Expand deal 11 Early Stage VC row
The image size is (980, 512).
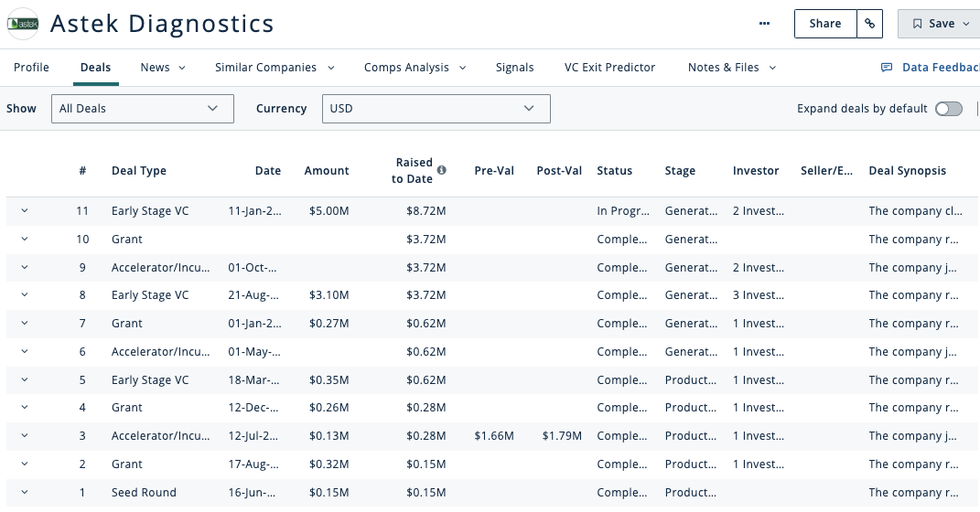(25, 211)
